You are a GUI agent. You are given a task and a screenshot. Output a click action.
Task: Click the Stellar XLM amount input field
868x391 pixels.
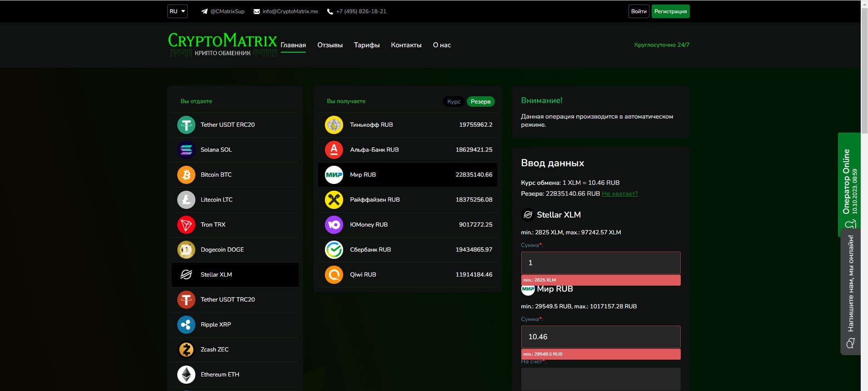coord(601,263)
